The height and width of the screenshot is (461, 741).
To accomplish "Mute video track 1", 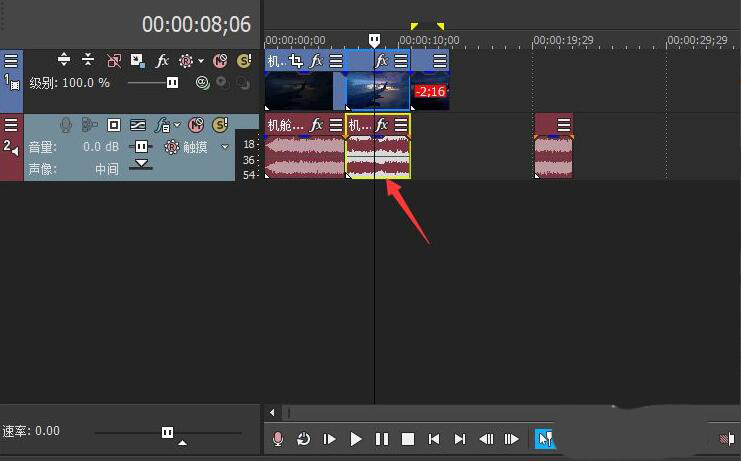I will tap(220, 61).
